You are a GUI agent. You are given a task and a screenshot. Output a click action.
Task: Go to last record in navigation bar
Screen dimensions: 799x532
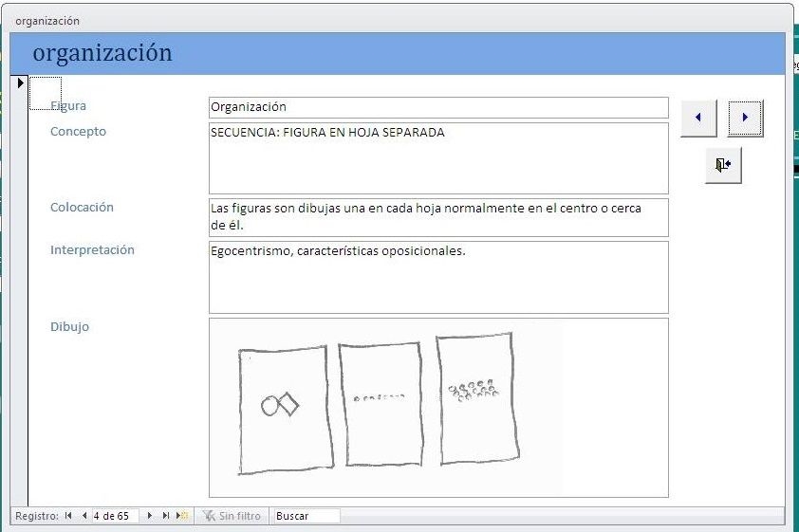pyautogui.click(x=166, y=516)
